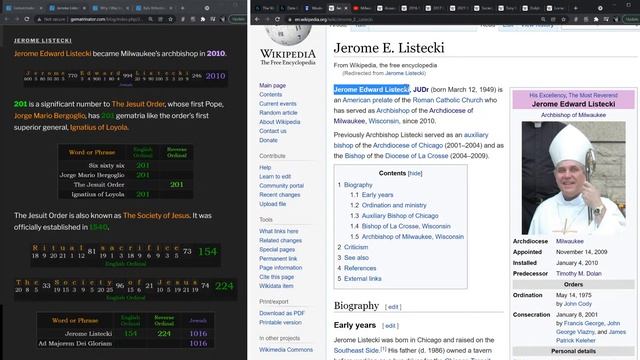This screenshot has width=640, height=360.
Task: Click the zoom magnifier icon in the gematrinator address bar
Action: (x=151, y=19)
